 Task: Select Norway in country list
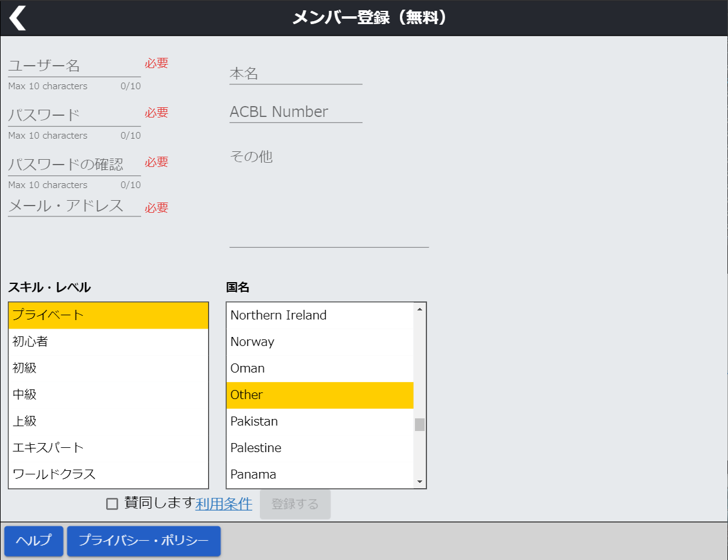click(320, 342)
